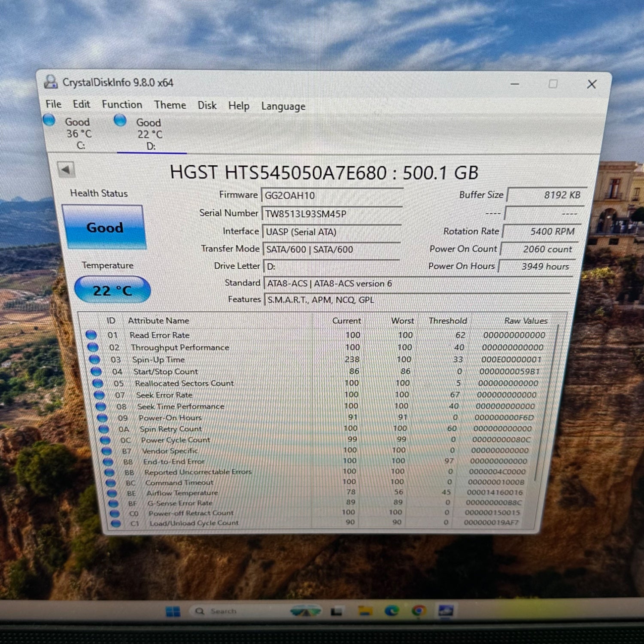Click status orb for Seek Time Performance

pos(101,406)
